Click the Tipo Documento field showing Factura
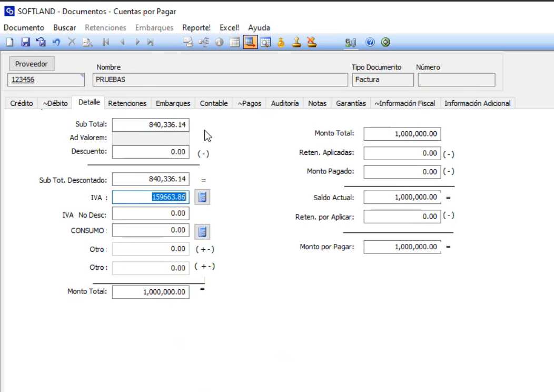 [x=383, y=80]
